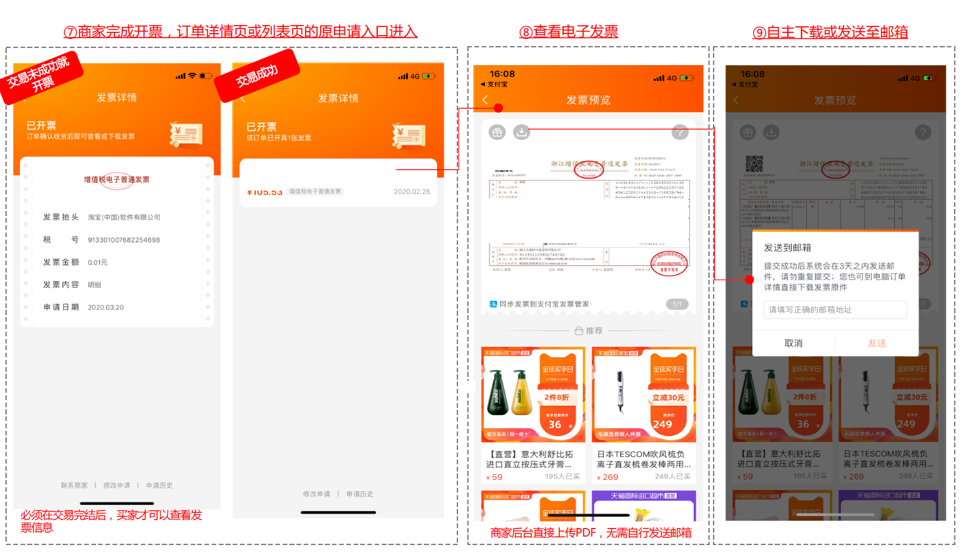Tap dimmed gift icon behind the email dialog
This screenshot has height=553, width=962.
click(747, 132)
